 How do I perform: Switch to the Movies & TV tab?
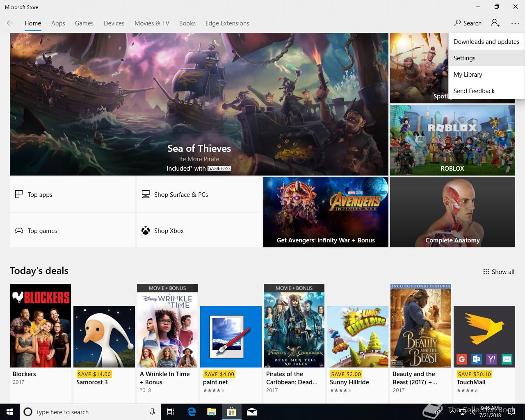pos(152,23)
